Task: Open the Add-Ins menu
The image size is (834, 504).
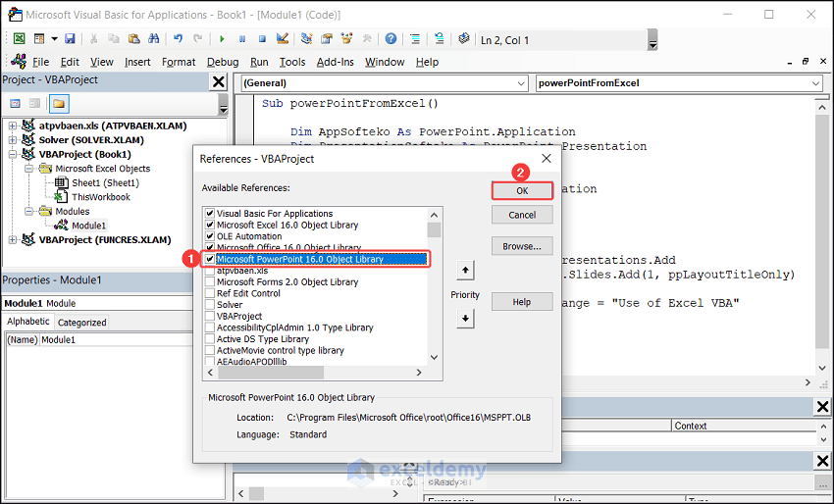Action: pos(336,62)
